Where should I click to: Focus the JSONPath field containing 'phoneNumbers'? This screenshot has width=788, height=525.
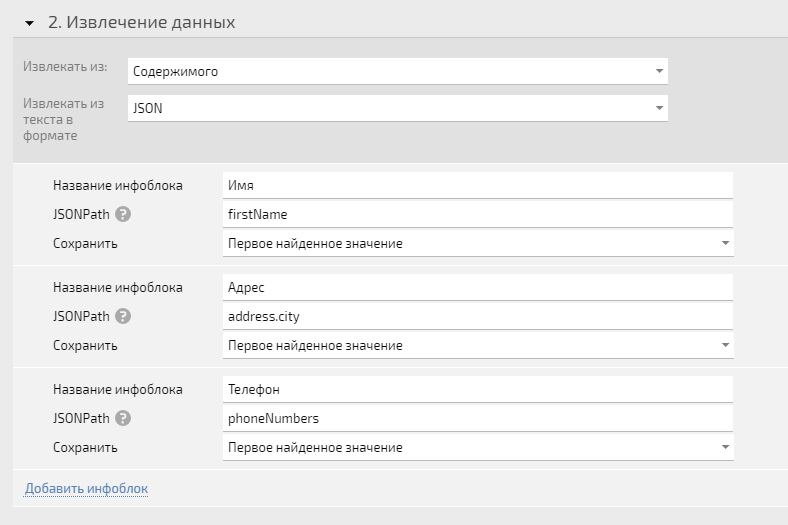click(x=478, y=418)
